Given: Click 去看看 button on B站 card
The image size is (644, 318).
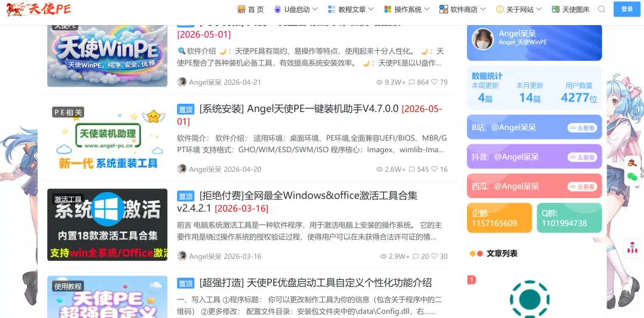Looking at the screenshot, I should [x=583, y=128].
